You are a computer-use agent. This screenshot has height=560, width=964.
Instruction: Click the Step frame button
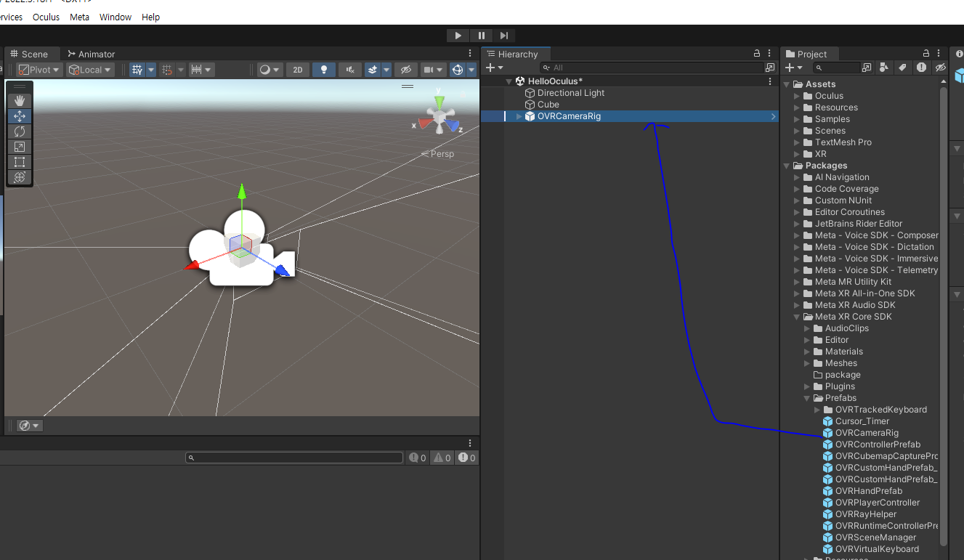504,35
